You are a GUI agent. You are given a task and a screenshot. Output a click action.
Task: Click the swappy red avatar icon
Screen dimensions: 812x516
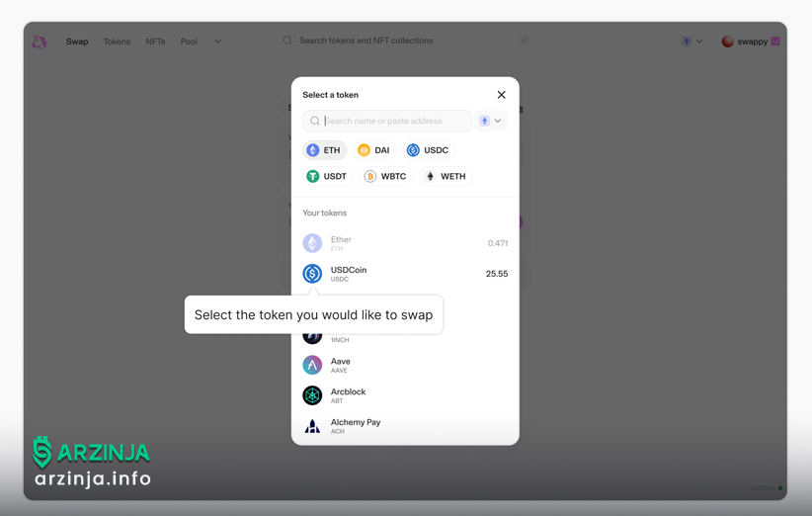(728, 42)
